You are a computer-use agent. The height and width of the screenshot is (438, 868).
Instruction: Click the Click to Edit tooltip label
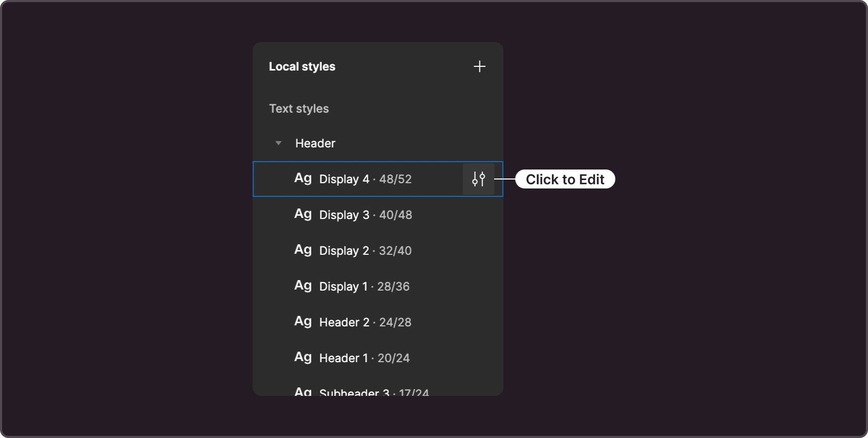coord(565,179)
